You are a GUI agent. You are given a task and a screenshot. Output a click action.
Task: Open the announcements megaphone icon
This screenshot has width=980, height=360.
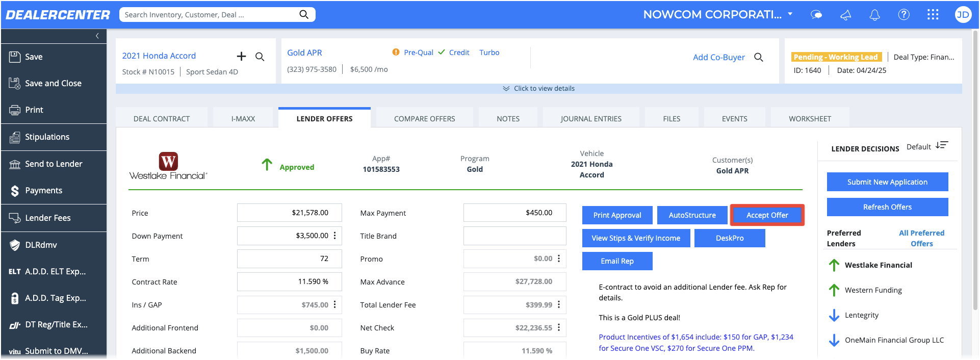coord(845,15)
